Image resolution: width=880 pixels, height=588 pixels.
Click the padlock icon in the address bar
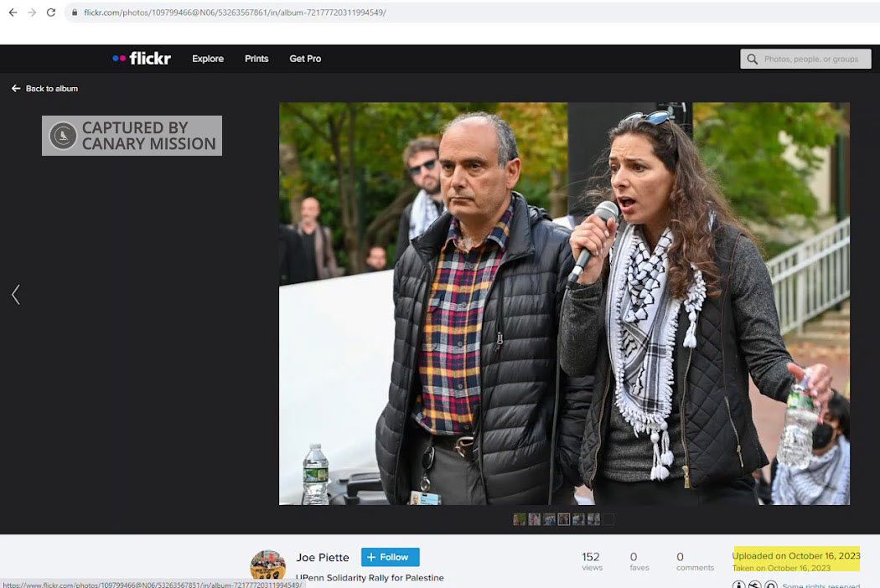tap(77, 13)
